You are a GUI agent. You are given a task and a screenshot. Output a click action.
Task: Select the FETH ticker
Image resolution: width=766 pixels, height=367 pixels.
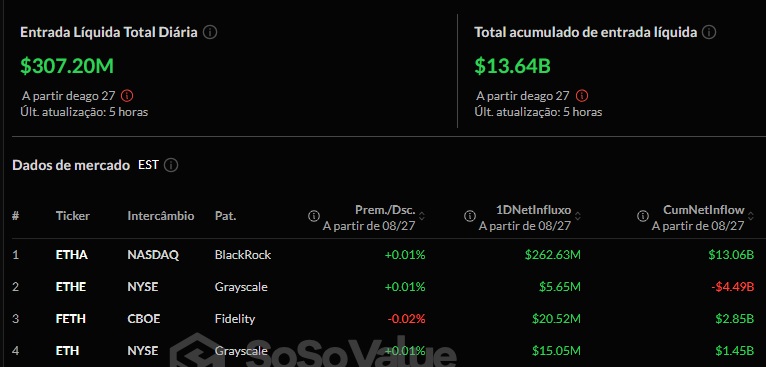(x=70, y=319)
